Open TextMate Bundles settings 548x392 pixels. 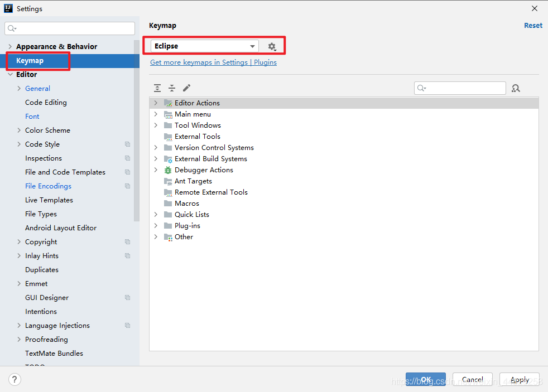[x=54, y=354]
